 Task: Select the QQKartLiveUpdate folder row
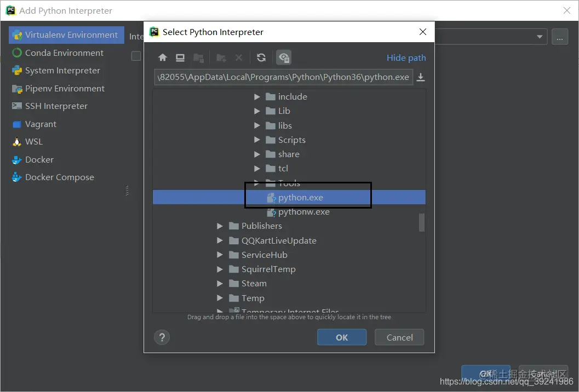[x=289, y=241]
